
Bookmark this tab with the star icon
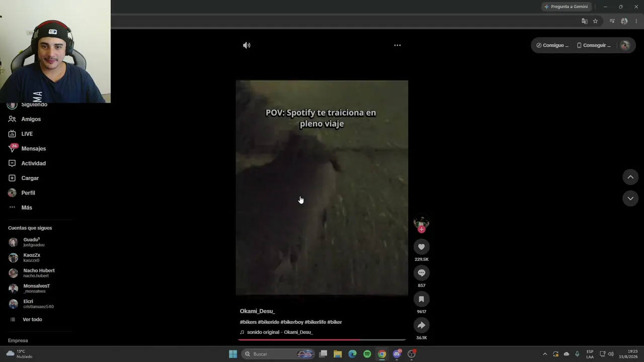[x=595, y=21]
